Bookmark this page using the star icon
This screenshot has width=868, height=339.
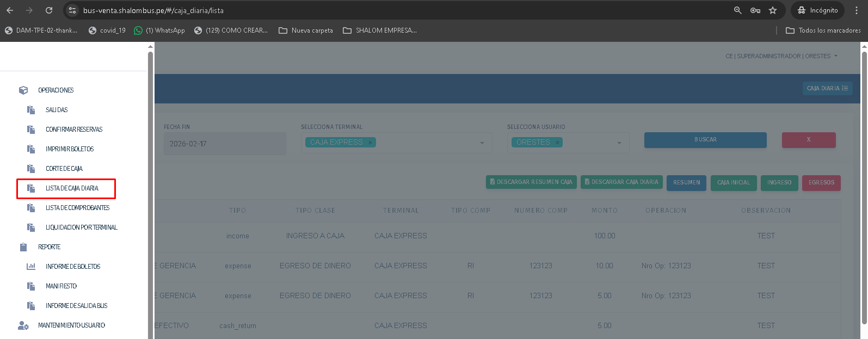[x=773, y=10]
